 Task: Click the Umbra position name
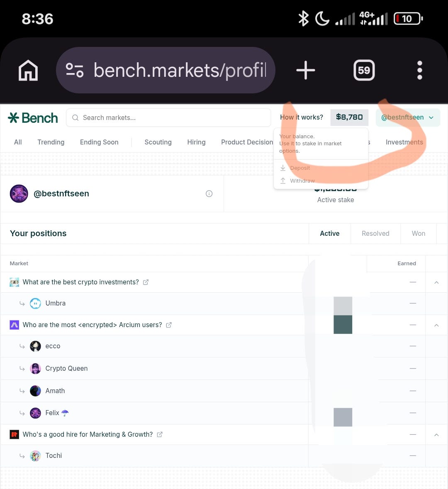pyautogui.click(x=56, y=303)
